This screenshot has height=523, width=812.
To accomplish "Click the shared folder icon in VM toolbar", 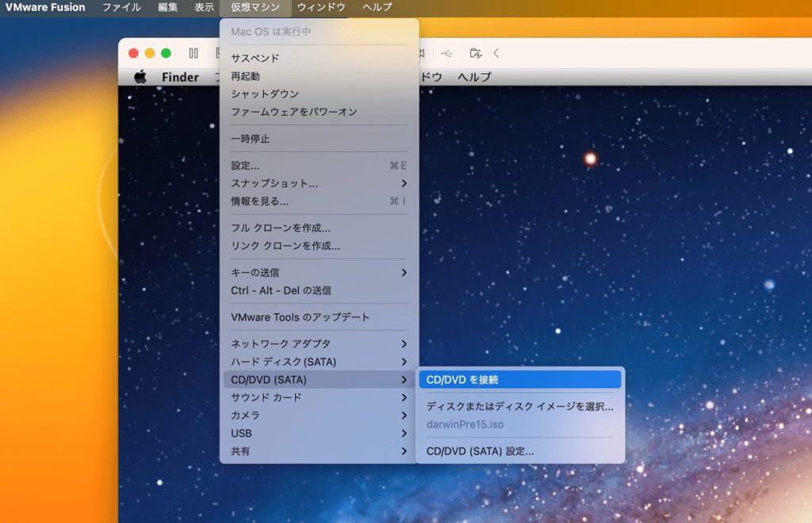I will (476, 53).
